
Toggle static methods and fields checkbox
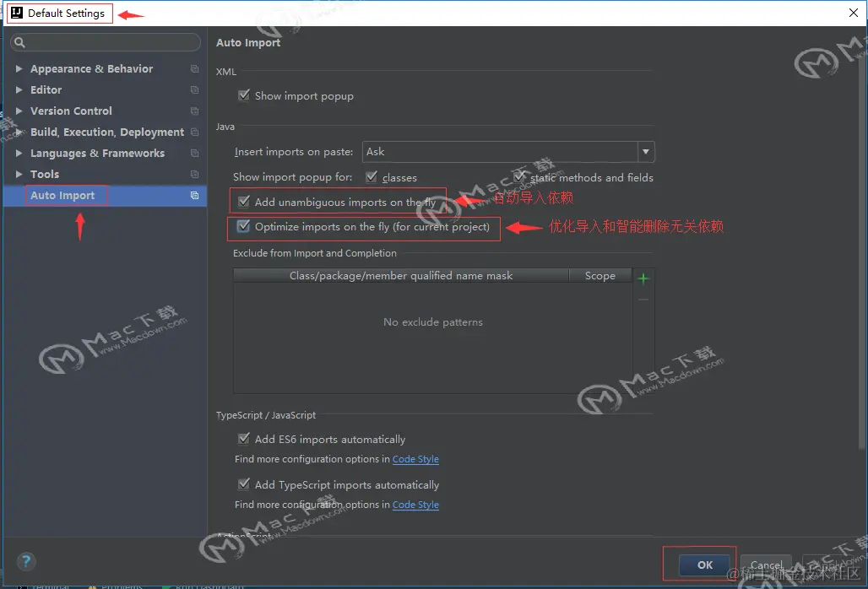[519, 177]
